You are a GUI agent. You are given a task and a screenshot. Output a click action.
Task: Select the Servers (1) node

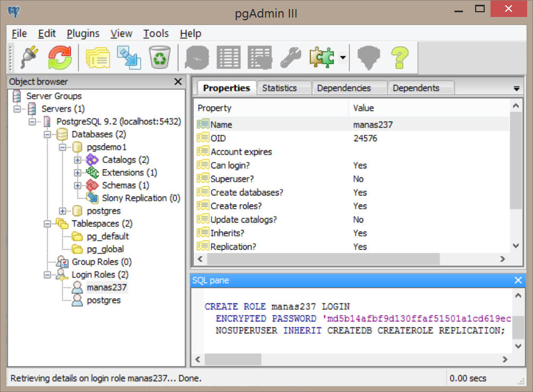[63, 109]
